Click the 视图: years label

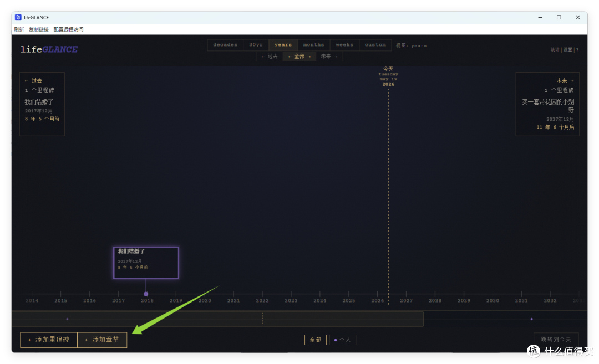tap(411, 45)
